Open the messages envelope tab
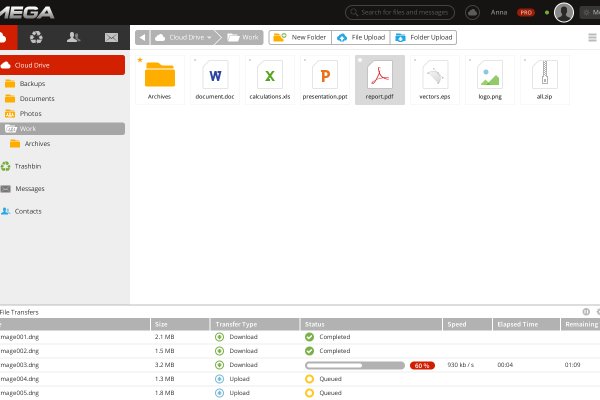 pyautogui.click(x=111, y=37)
